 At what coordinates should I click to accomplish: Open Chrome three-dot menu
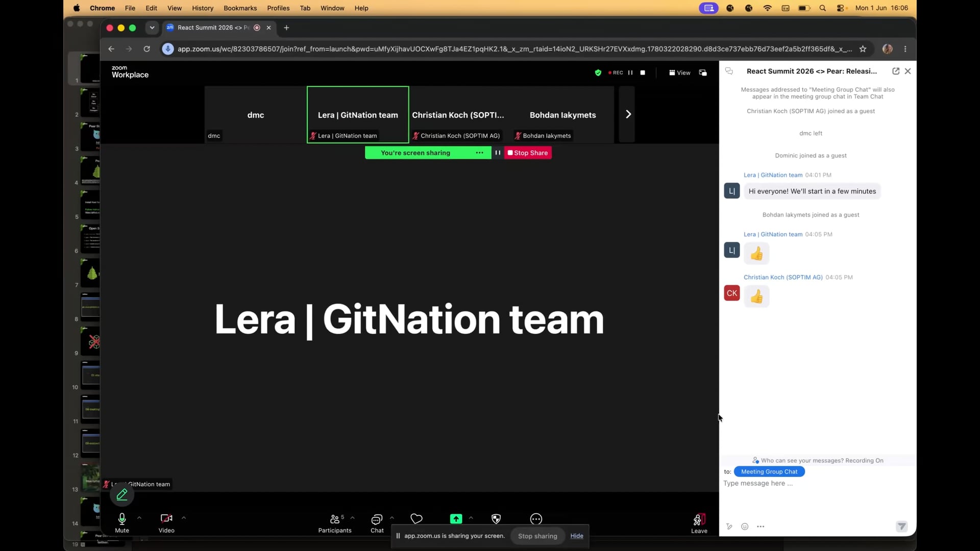[905, 49]
